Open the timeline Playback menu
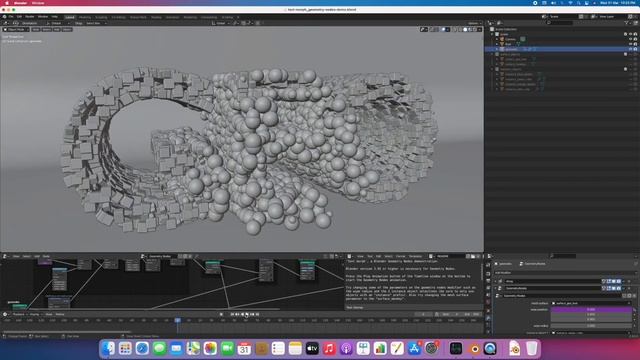 coord(19,314)
